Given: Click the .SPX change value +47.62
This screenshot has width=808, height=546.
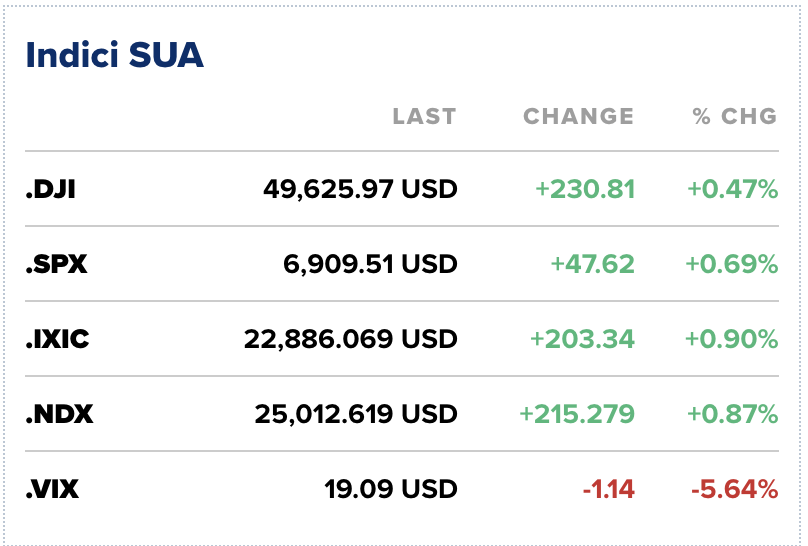Looking at the screenshot, I should 592,264.
